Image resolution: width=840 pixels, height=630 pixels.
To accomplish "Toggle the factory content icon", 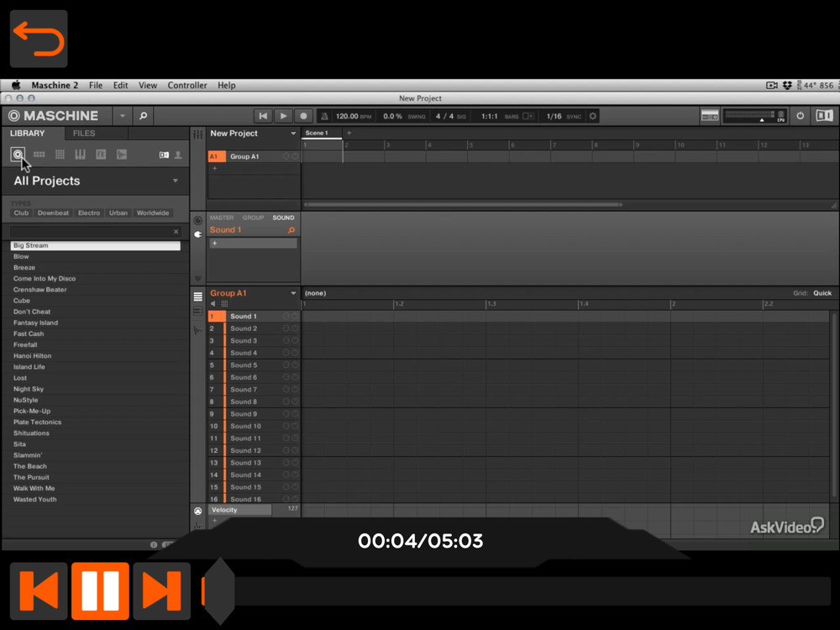I will pos(164,155).
